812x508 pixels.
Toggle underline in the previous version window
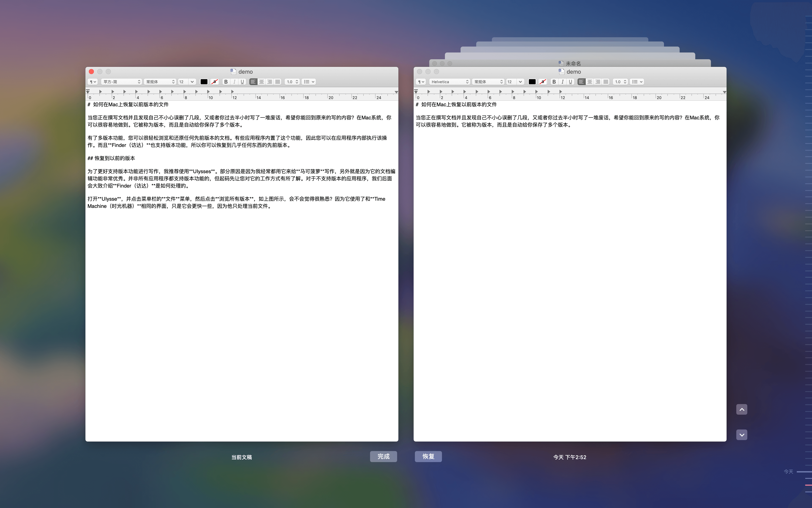pyautogui.click(x=571, y=82)
